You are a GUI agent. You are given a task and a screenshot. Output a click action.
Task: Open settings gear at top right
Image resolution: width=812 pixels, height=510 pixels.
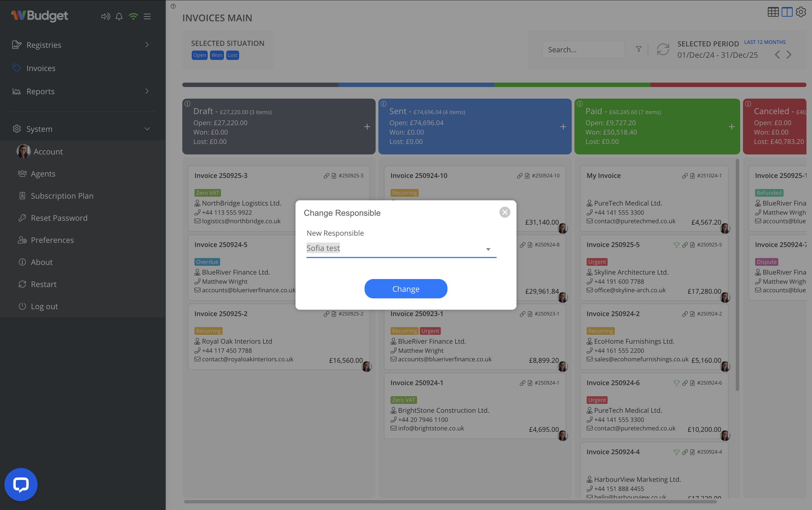(x=801, y=12)
